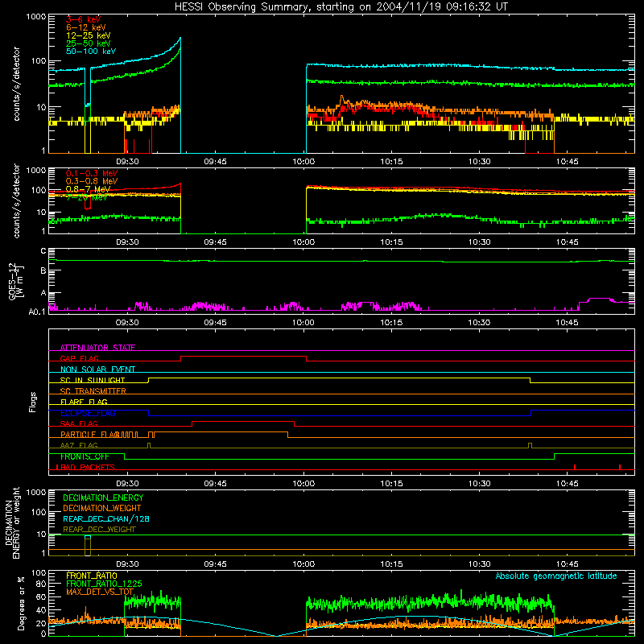
Task: Pick the ATTENUATOR_STATE flag label
Action: [x=97, y=348]
